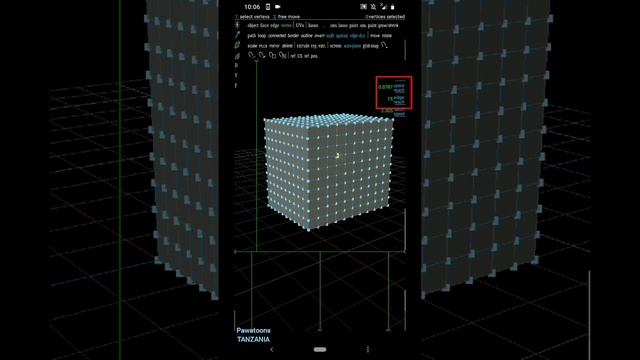Open bones mode

[x=313, y=25]
